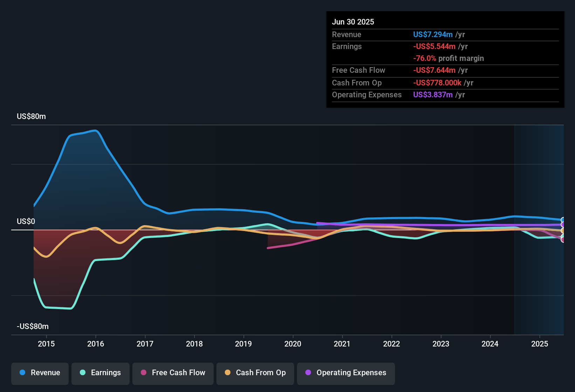Click the Revenue value in the tooltip

click(x=433, y=34)
